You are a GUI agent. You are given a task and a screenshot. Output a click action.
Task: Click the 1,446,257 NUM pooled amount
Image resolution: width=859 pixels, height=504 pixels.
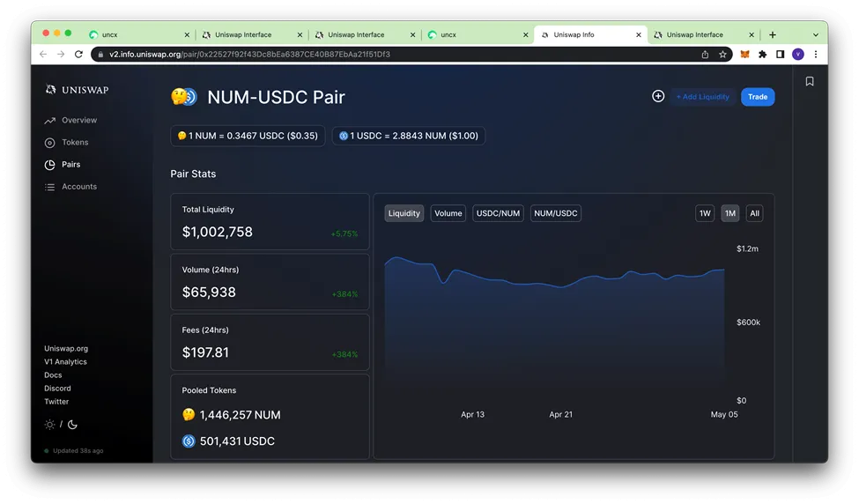pyautogui.click(x=240, y=415)
